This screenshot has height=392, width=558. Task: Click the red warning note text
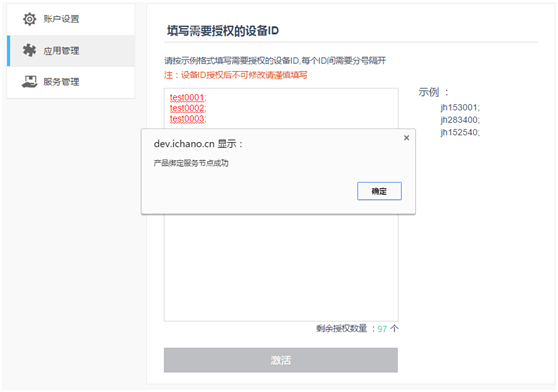point(236,75)
